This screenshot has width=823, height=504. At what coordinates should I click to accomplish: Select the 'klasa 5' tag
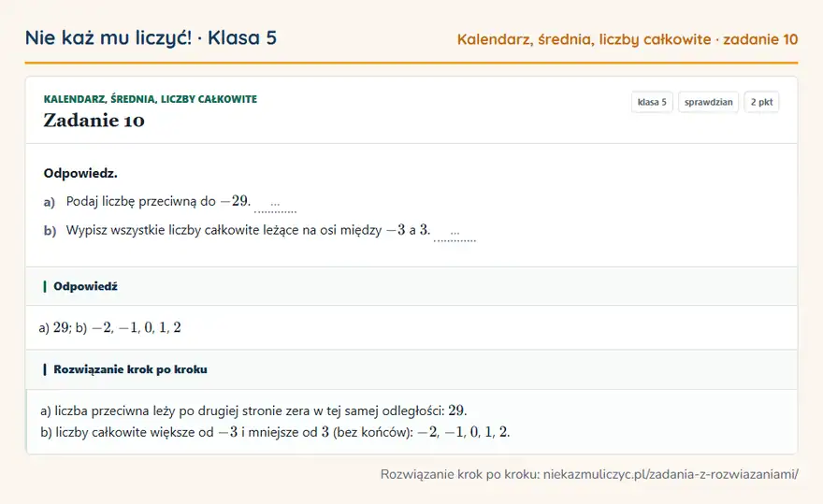point(652,102)
